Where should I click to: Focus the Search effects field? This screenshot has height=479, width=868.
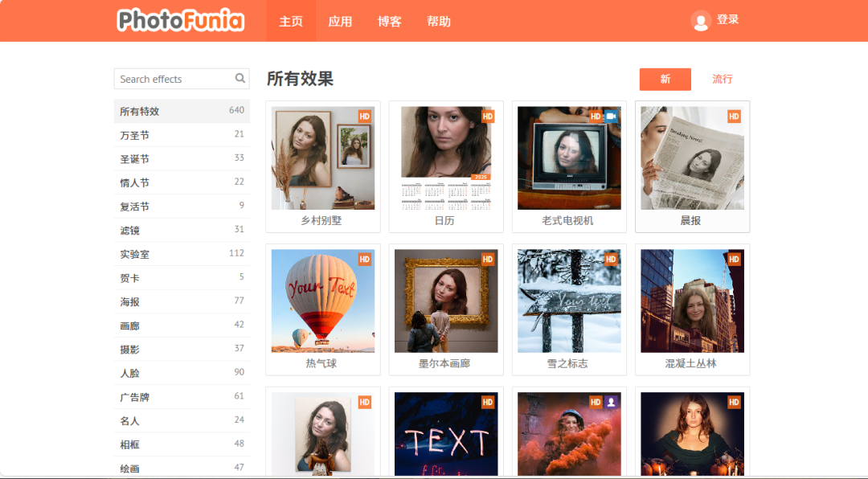click(x=182, y=79)
